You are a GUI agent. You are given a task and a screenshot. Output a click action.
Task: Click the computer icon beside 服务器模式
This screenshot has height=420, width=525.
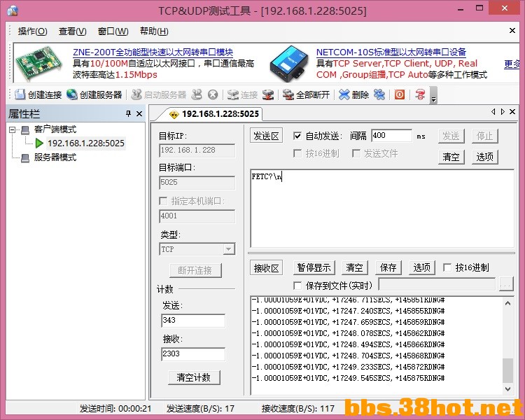[x=25, y=157]
